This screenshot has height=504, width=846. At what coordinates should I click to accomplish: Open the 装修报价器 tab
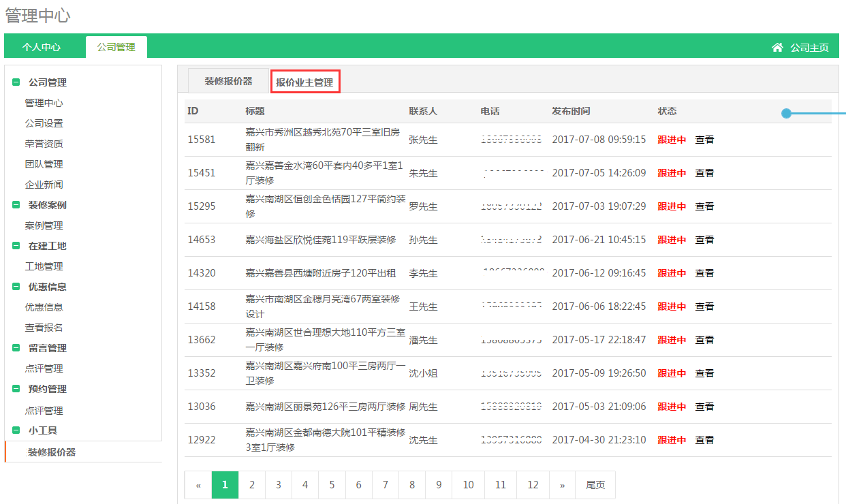pyautogui.click(x=228, y=81)
